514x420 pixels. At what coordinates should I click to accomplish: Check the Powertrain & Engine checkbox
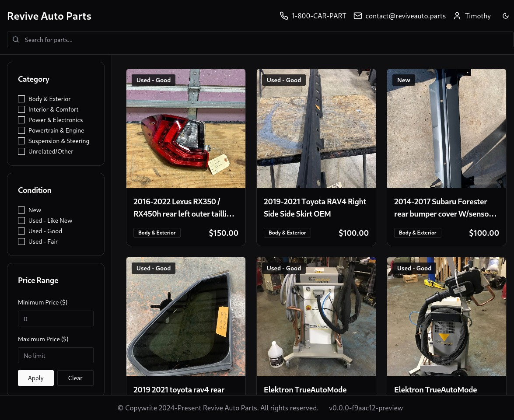pyautogui.click(x=21, y=130)
